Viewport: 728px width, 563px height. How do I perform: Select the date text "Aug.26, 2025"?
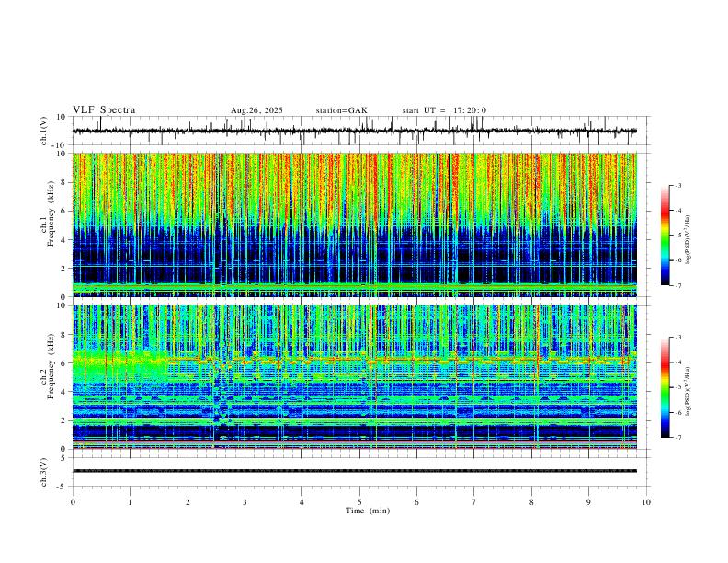coord(256,110)
